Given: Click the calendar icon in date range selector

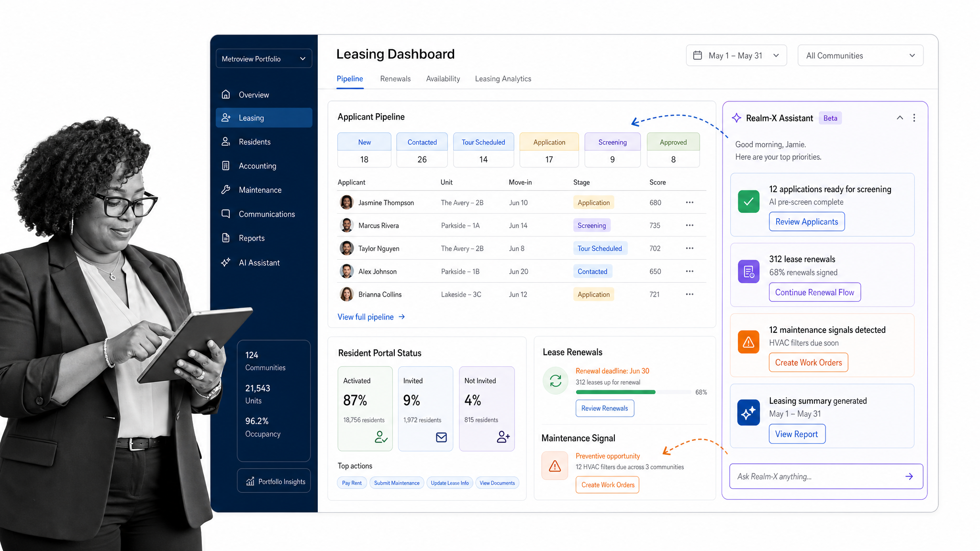Looking at the screenshot, I should coord(698,55).
